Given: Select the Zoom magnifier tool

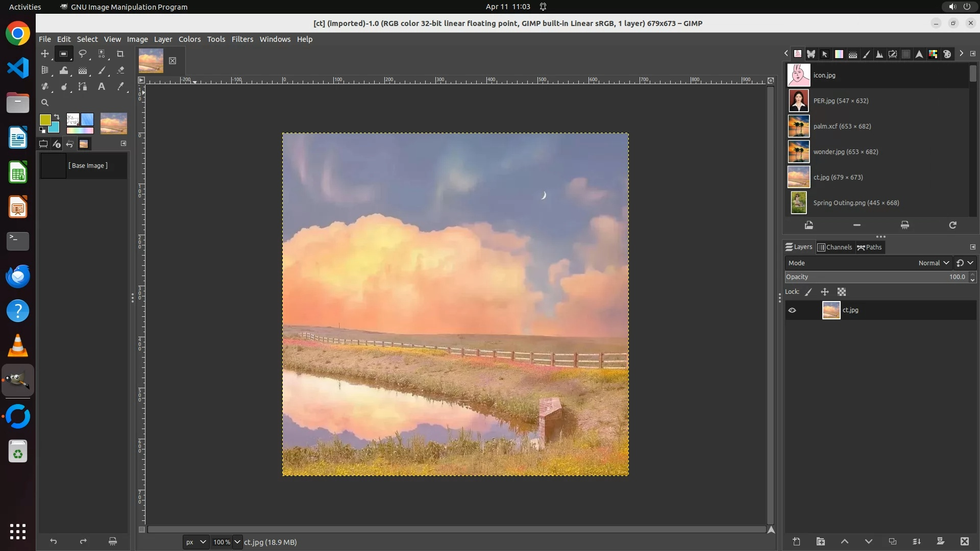Looking at the screenshot, I should click(45, 103).
